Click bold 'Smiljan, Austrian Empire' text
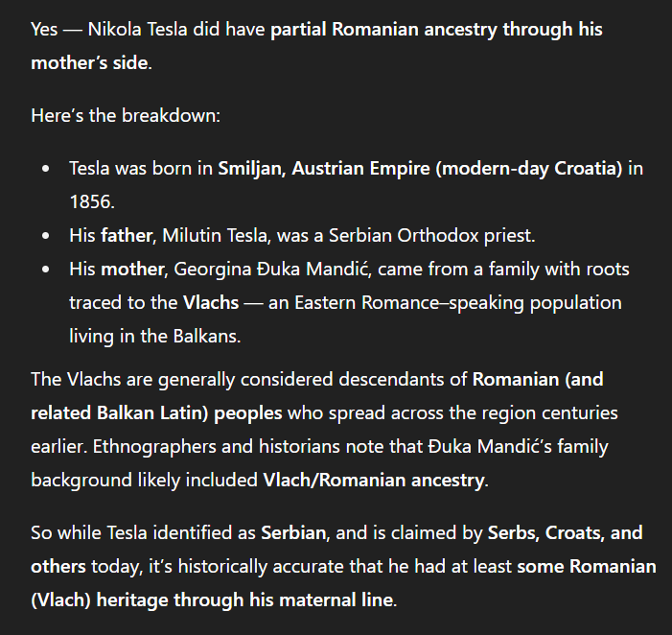Image resolution: width=672 pixels, height=635 pixels. [x=324, y=169]
